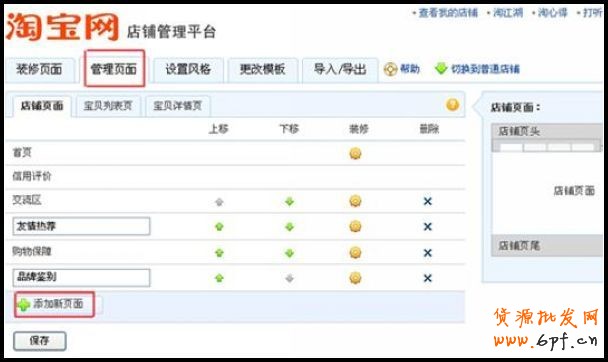Image resolution: width=608 pixels, height=362 pixels.
Task: Delete the 品牌鉴别 page with X icon
Action: pyautogui.click(x=427, y=278)
